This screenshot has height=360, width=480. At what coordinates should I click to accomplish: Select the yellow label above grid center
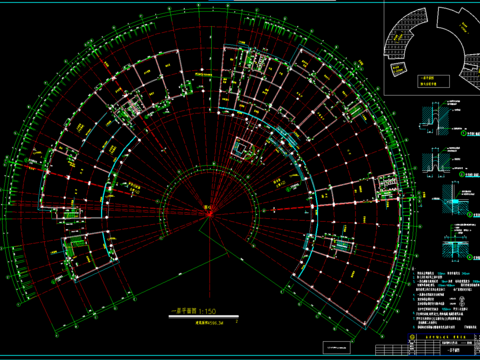click(x=207, y=207)
